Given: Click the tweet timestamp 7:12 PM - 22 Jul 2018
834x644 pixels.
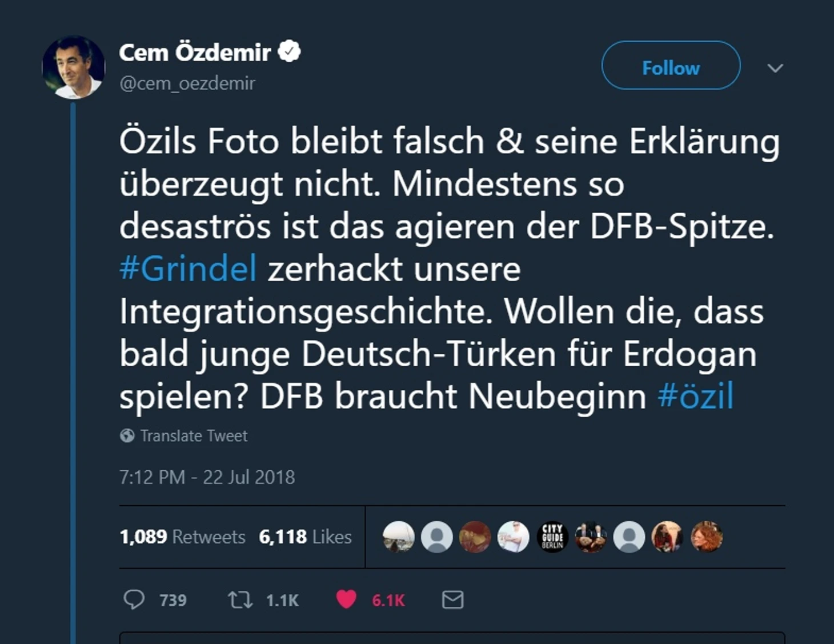Looking at the screenshot, I should [207, 477].
